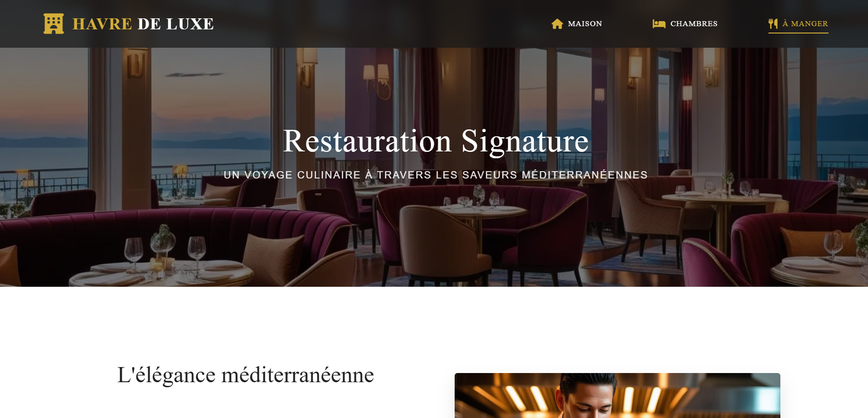Click the house icon beside Maison
This screenshot has height=418, width=868.
coord(557,24)
